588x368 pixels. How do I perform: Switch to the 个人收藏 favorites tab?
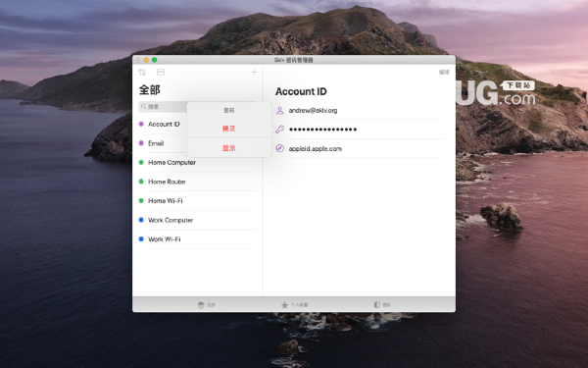(x=294, y=305)
